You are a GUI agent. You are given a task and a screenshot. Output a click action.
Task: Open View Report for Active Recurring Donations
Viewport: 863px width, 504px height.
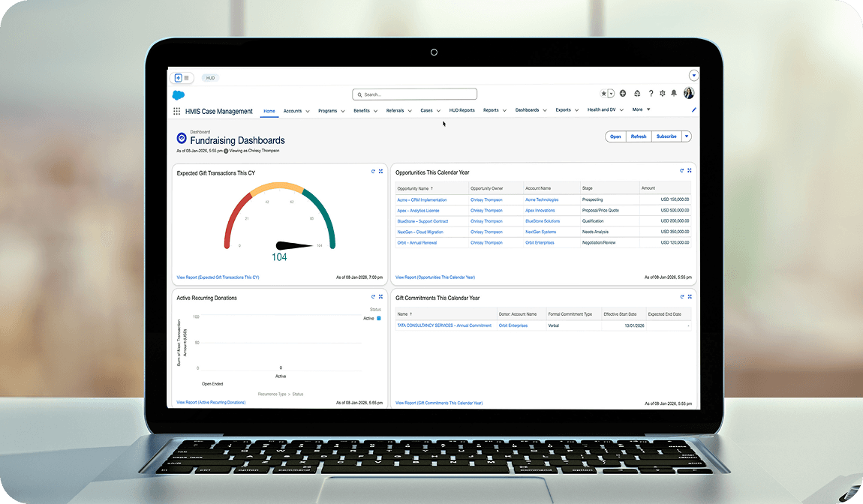click(x=211, y=402)
